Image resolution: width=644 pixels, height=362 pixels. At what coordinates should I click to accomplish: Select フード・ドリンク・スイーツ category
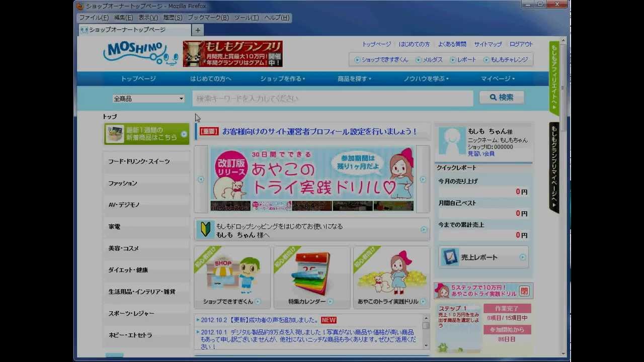[x=146, y=161]
